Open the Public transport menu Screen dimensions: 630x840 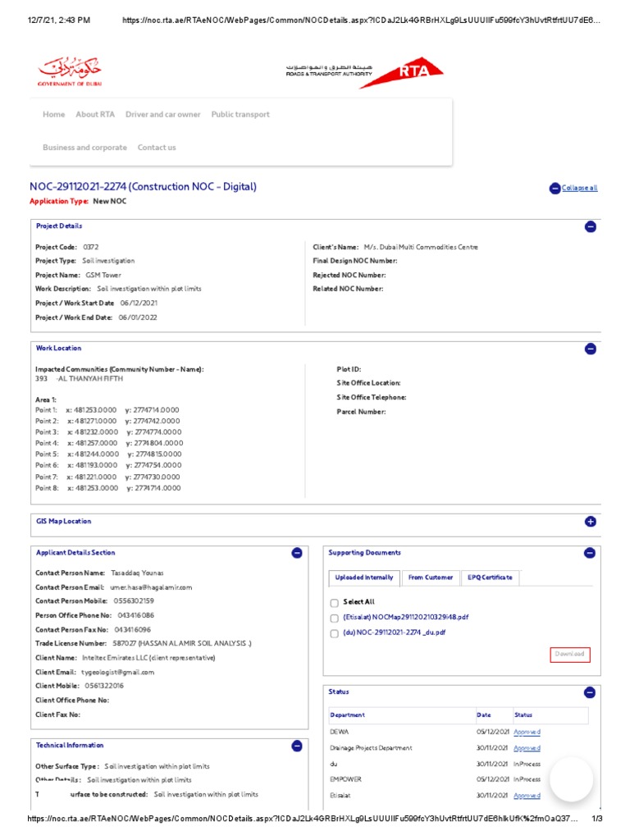240,115
